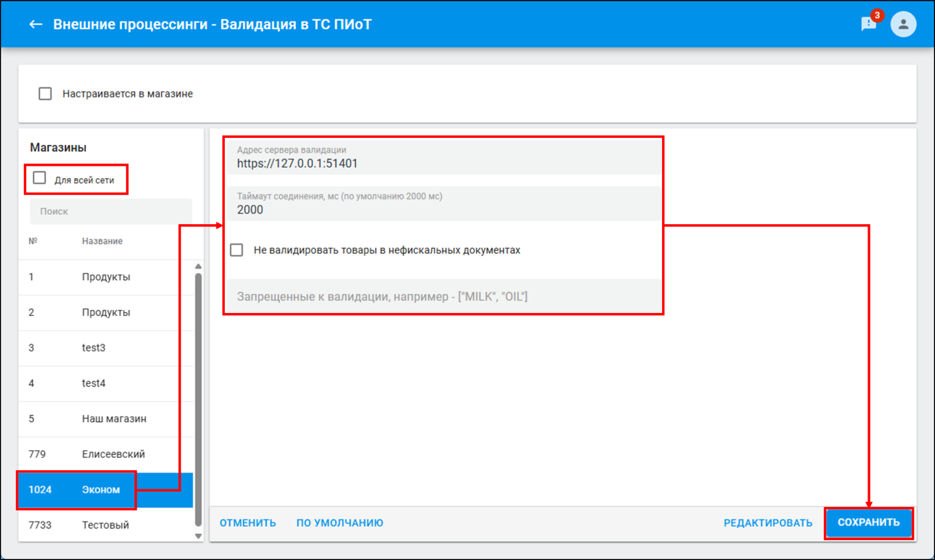
Task: Select store 'Наш магазин'
Action: (106, 419)
